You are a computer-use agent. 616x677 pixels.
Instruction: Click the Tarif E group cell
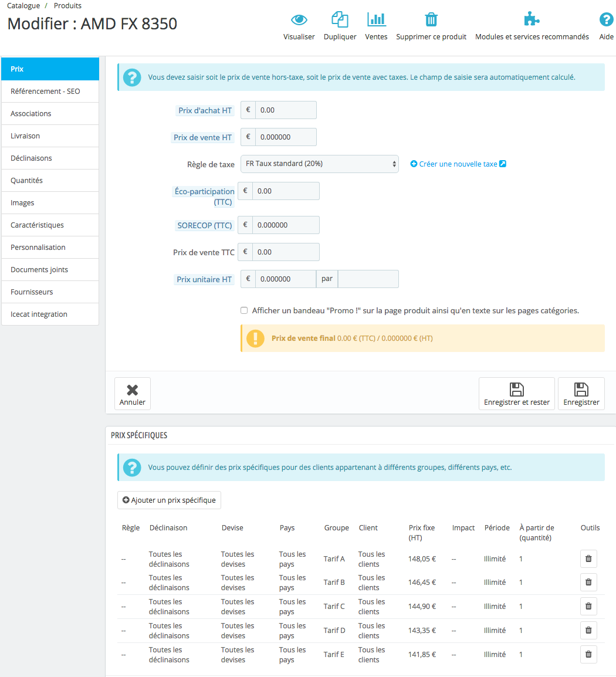click(x=334, y=655)
